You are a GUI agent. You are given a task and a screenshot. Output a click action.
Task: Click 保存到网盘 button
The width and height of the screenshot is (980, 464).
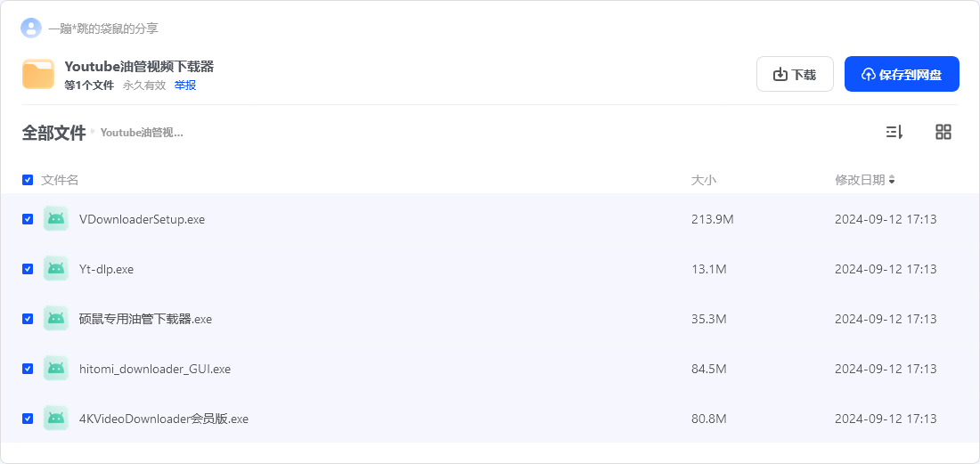pyautogui.click(x=902, y=74)
